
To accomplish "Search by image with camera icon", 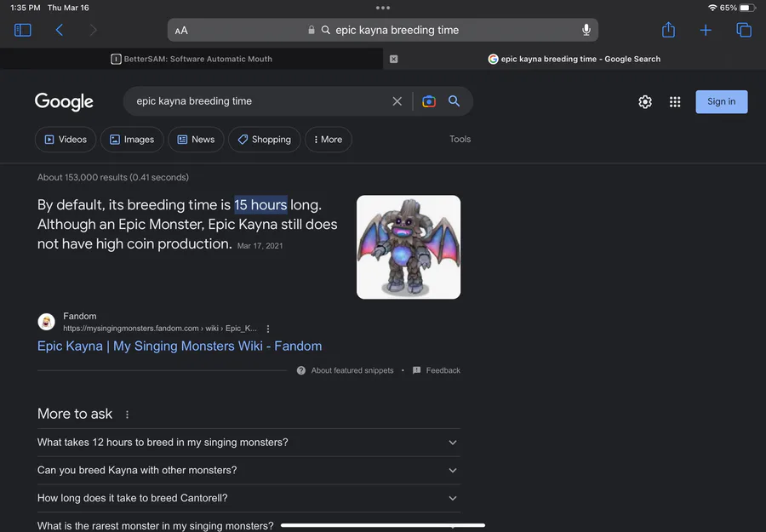I will pos(429,101).
